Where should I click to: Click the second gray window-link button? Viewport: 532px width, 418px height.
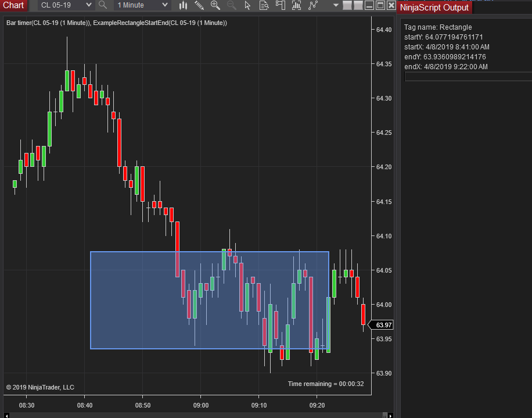pos(358,5)
